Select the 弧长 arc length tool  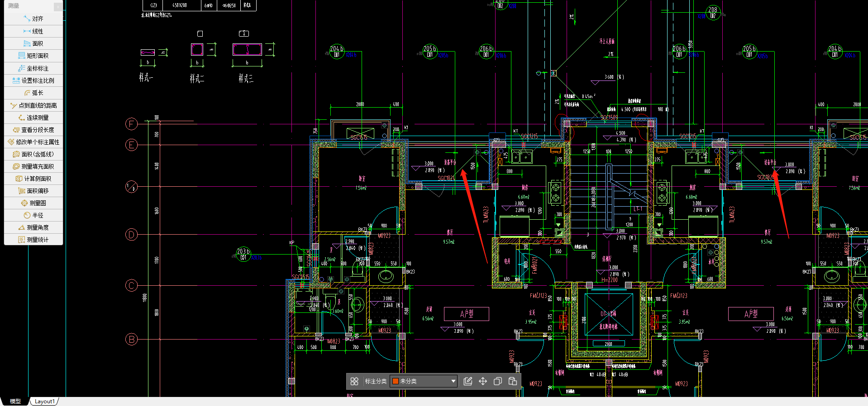coord(33,93)
